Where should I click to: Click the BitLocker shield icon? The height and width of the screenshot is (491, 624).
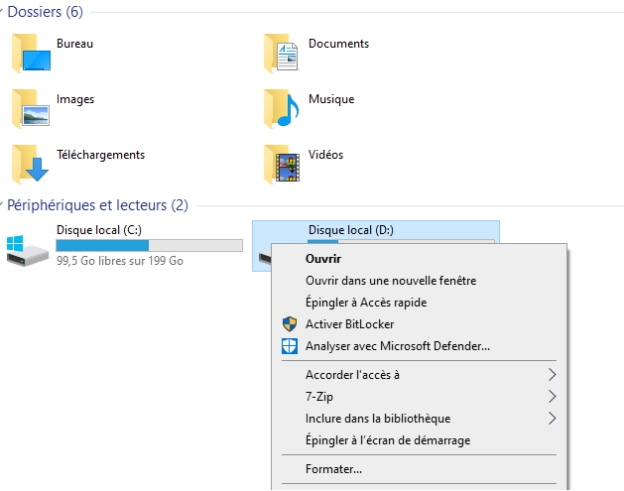(x=289, y=324)
